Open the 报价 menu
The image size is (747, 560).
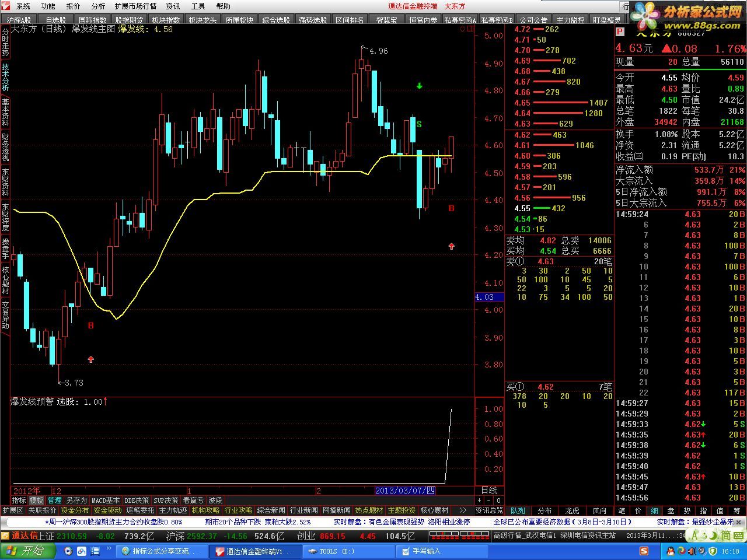(x=73, y=6)
